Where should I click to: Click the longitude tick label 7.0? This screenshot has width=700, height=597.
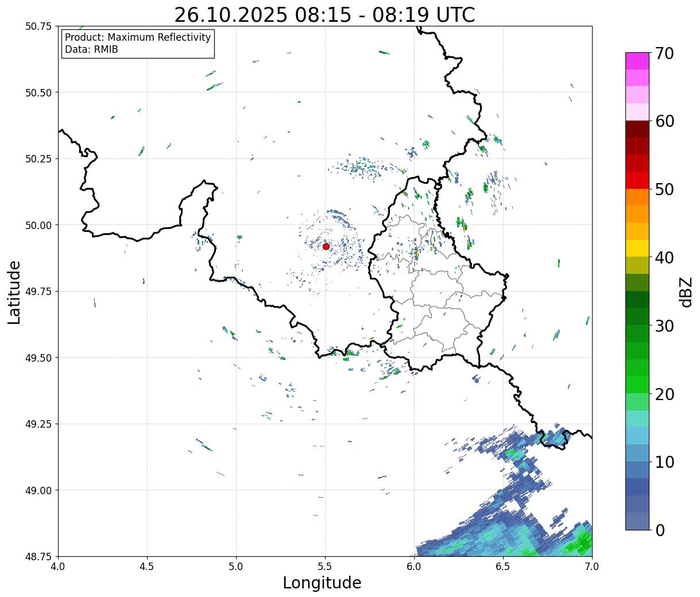click(592, 567)
